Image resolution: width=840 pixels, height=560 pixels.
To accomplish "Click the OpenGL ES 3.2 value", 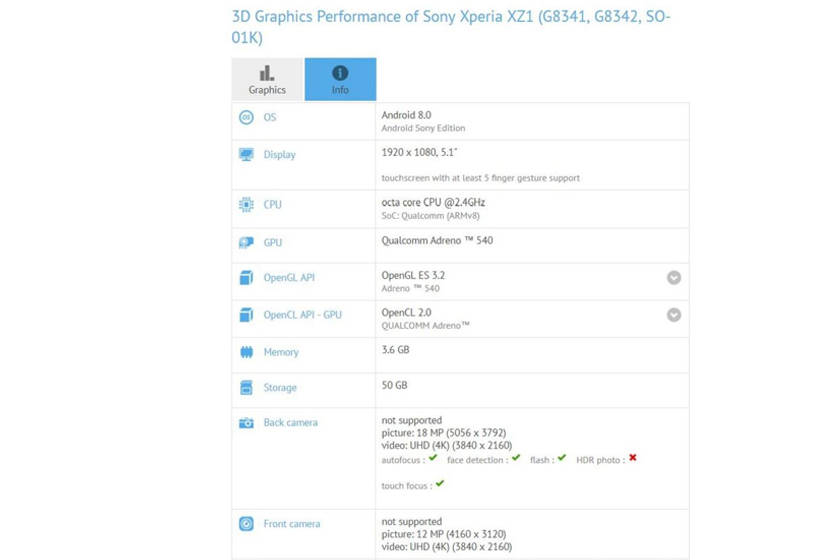I will [x=413, y=275].
